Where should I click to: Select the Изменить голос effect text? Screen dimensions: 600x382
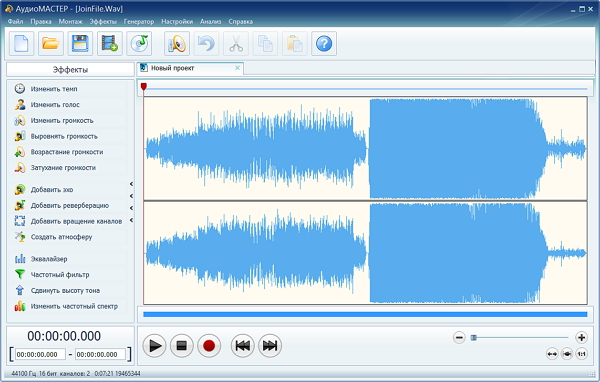55,104
